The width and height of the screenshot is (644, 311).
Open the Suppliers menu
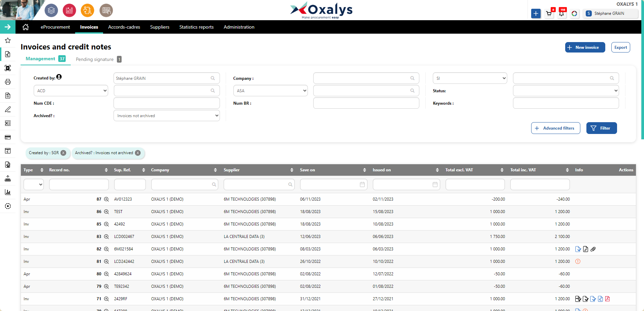pyautogui.click(x=160, y=27)
